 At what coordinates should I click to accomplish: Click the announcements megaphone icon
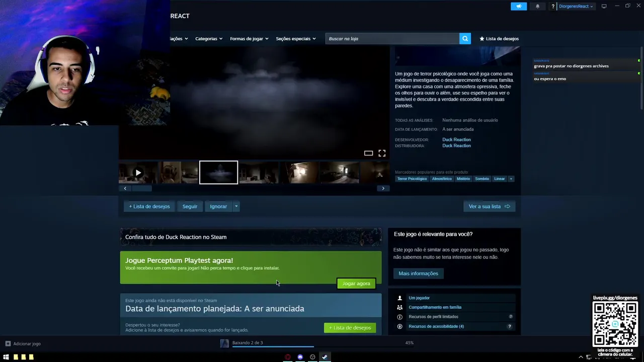(519, 6)
